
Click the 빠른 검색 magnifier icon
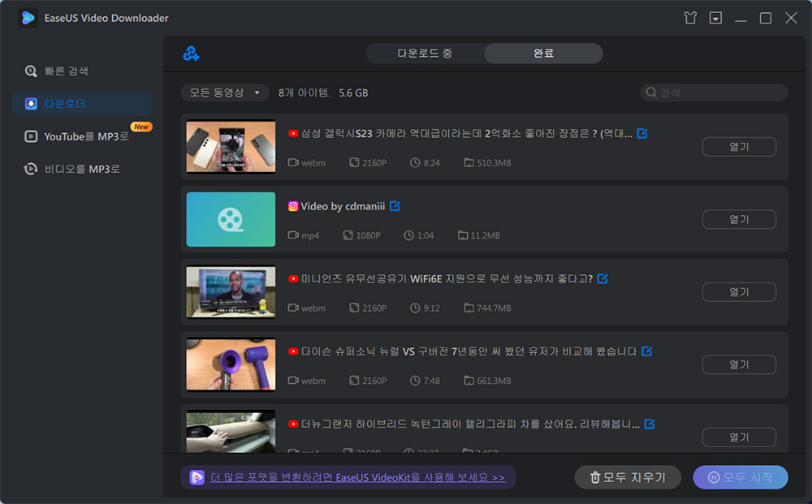[x=31, y=71]
